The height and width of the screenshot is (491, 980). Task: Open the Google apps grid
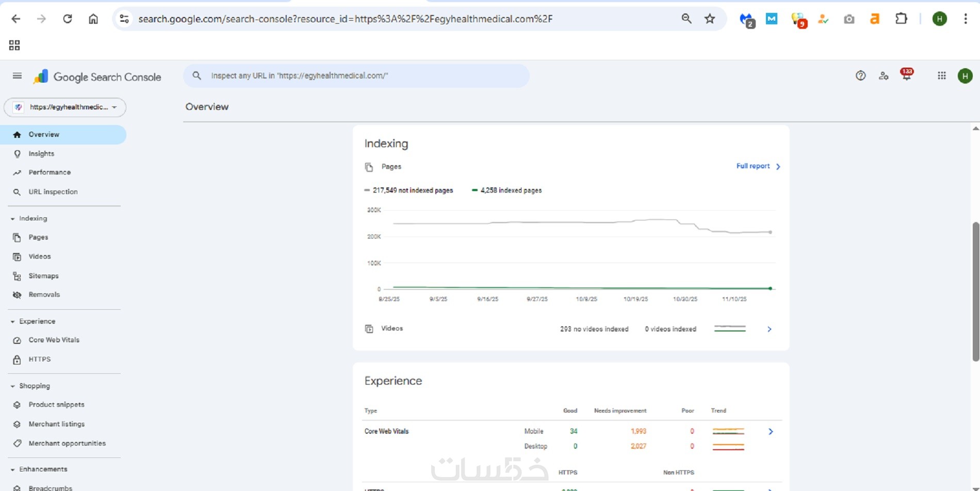point(941,76)
